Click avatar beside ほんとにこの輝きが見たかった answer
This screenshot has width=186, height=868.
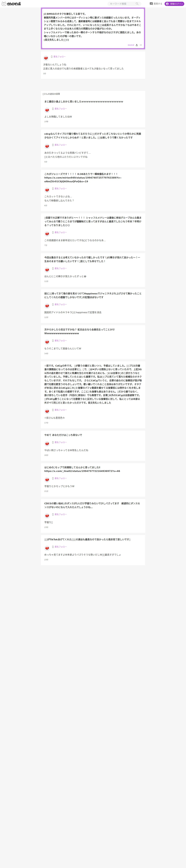tap(47, 270)
